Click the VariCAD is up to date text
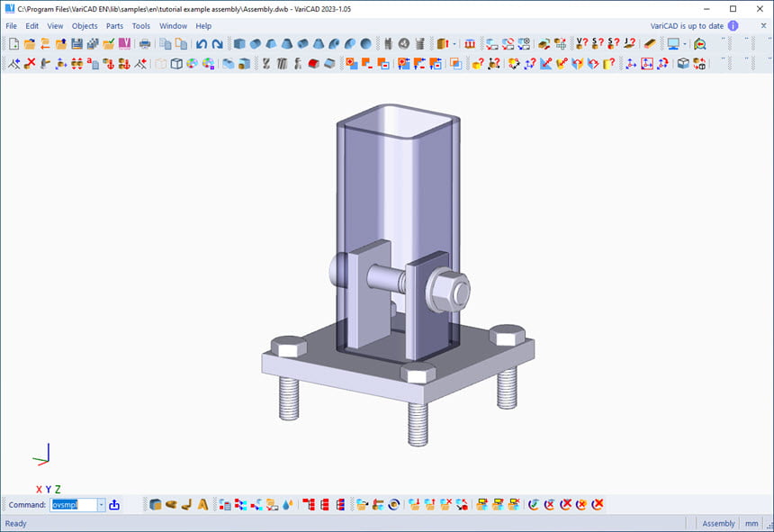Viewport: 774px width, 532px height. tap(687, 26)
